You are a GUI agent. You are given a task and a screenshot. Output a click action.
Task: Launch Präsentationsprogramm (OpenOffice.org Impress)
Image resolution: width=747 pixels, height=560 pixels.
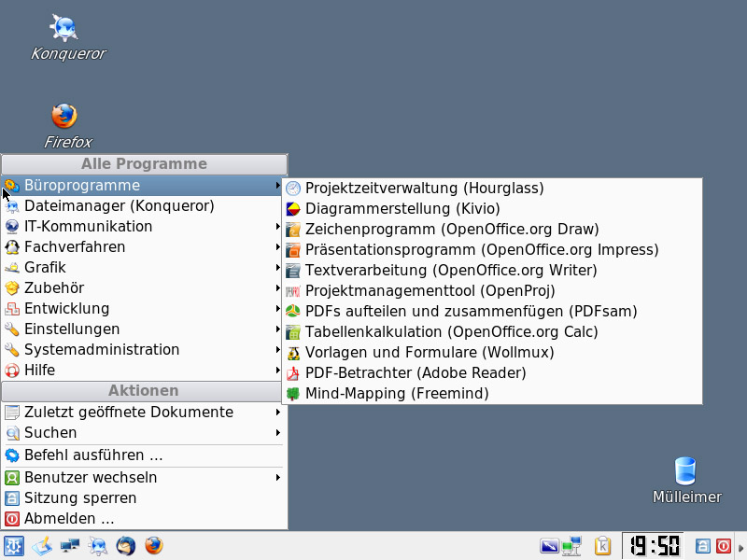coord(492,249)
